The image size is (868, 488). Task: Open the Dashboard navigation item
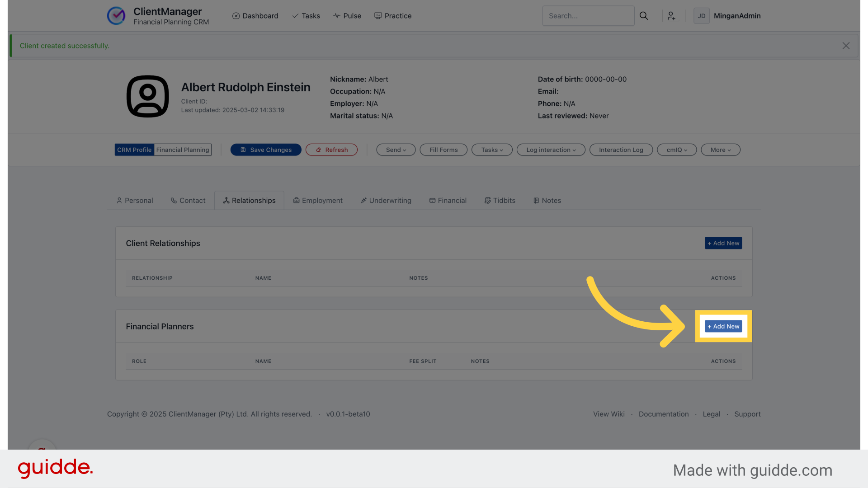[255, 16]
